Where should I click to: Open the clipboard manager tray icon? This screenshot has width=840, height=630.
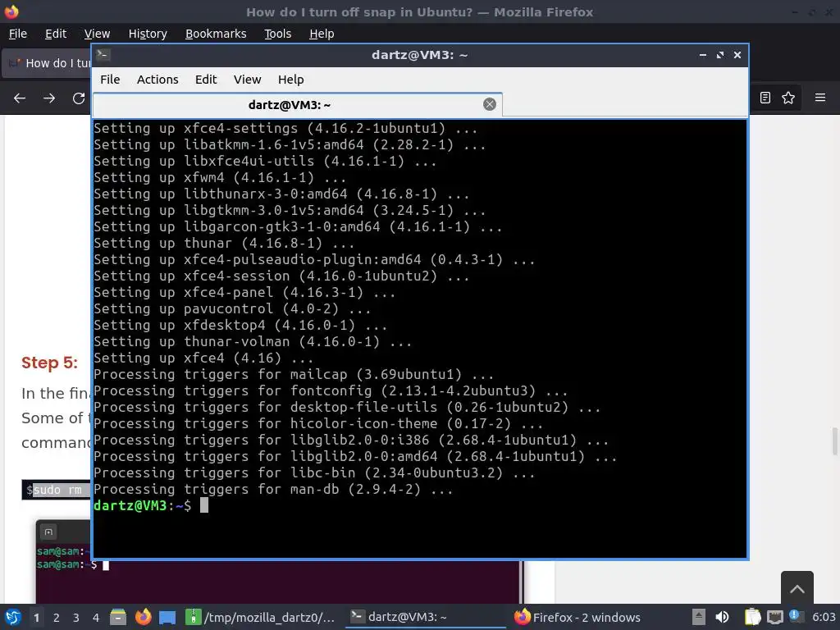(x=753, y=617)
